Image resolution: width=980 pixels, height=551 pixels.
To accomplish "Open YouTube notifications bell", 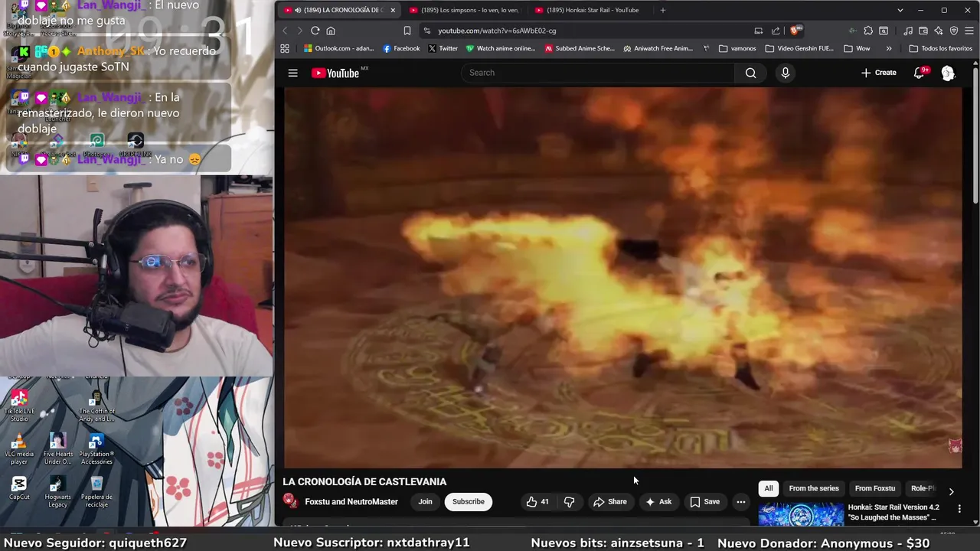I will 920,73.
